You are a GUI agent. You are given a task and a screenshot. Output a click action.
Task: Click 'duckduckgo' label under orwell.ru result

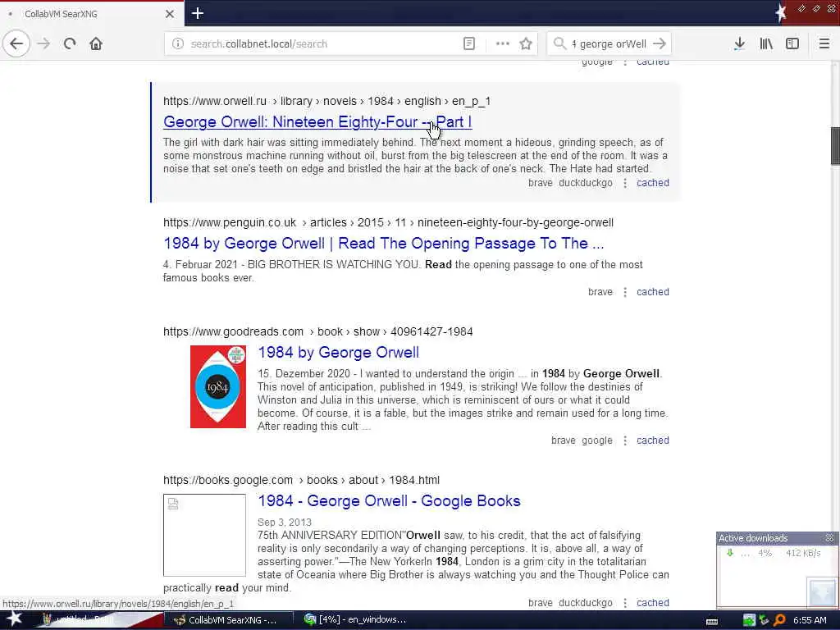click(x=586, y=183)
